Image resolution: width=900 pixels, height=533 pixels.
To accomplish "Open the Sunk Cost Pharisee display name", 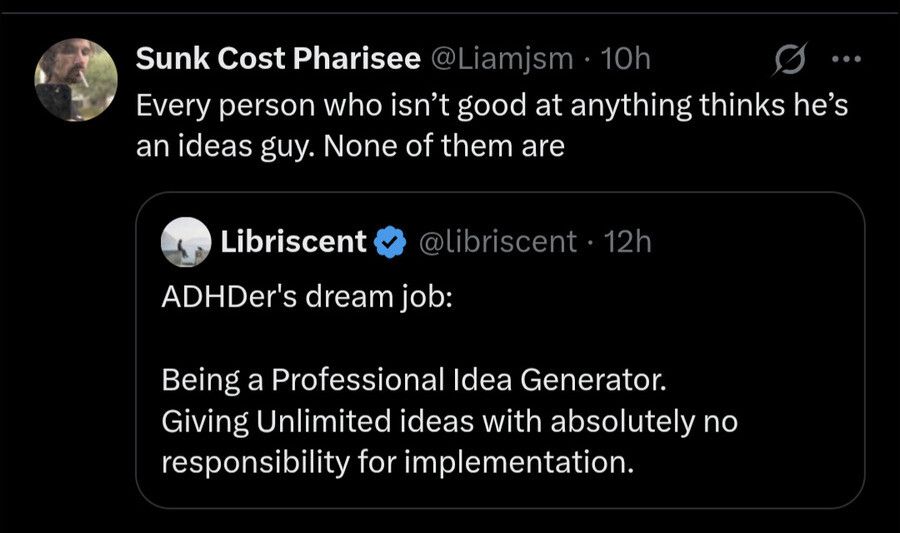I will tap(277, 60).
